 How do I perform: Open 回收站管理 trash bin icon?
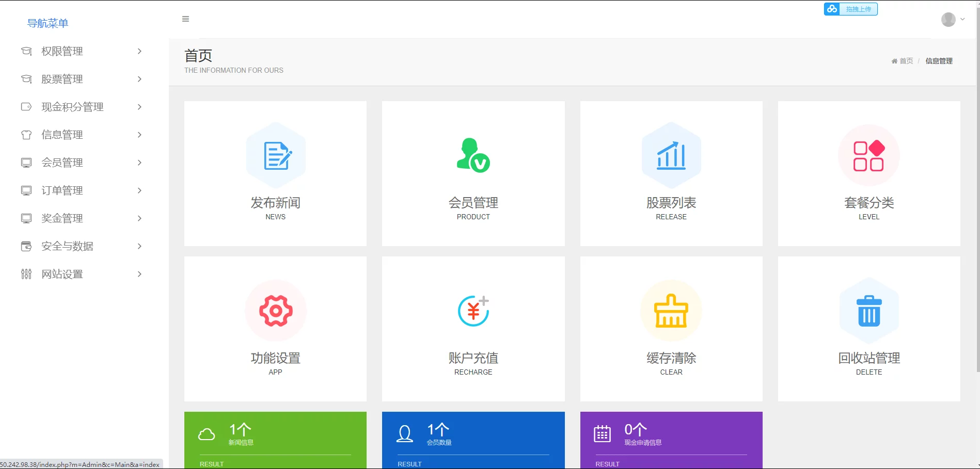868,310
